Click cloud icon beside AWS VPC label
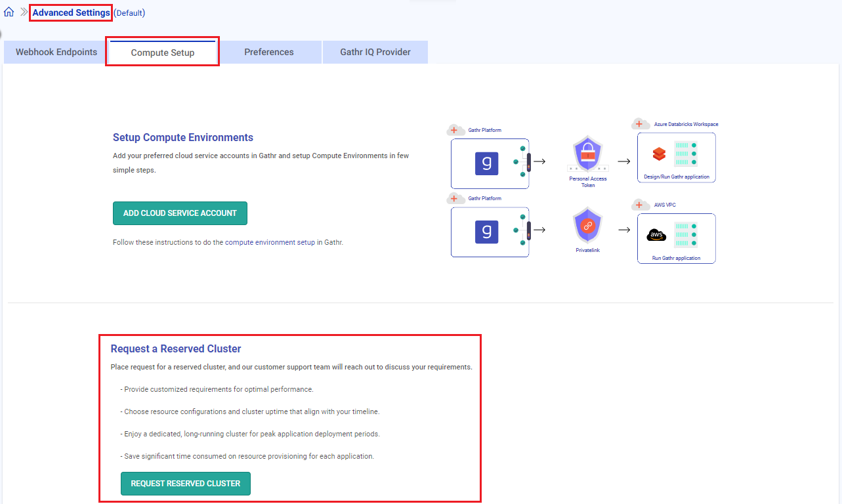This screenshot has width=842, height=504. click(641, 205)
